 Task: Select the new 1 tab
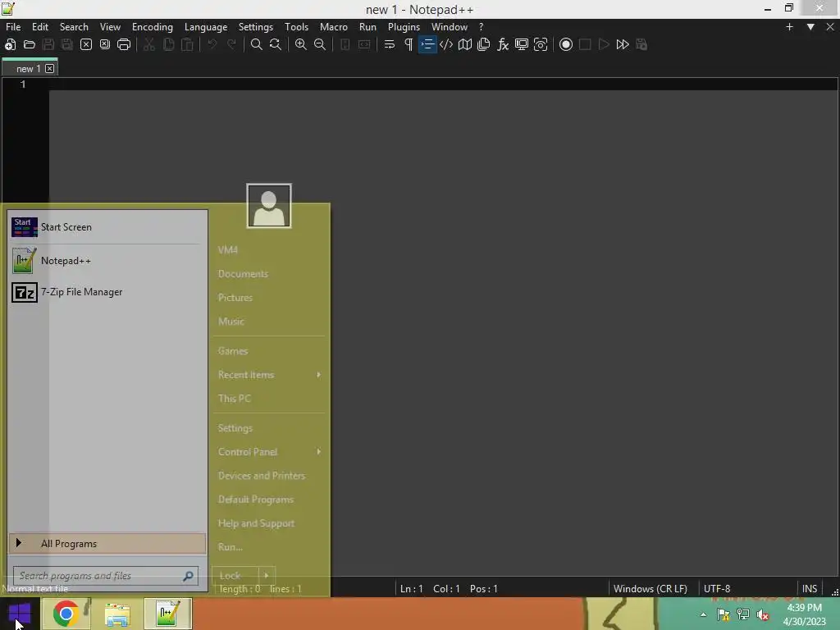point(28,69)
